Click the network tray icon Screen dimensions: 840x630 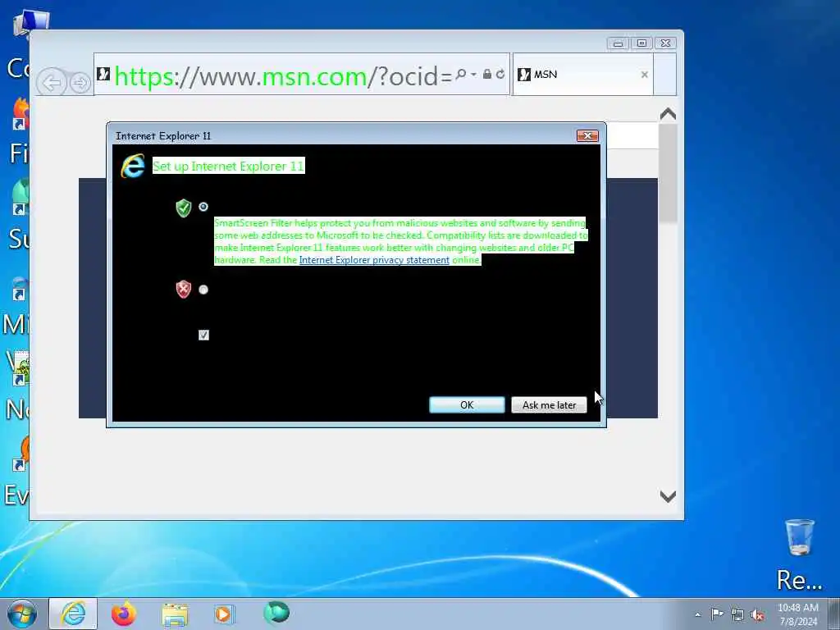[x=737, y=615]
